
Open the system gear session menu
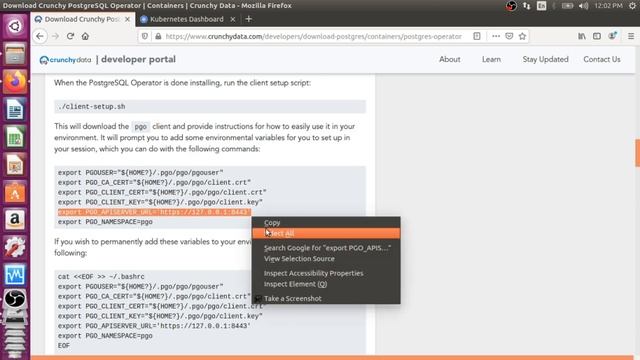point(632,6)
